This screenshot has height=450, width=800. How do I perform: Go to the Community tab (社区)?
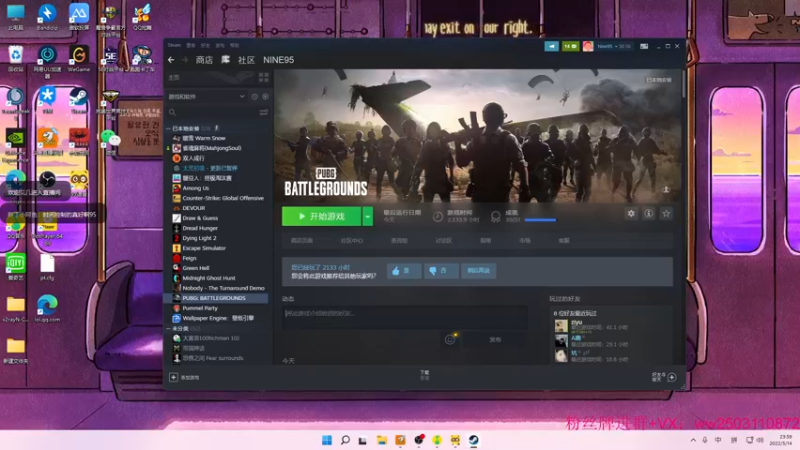(246, 60)
